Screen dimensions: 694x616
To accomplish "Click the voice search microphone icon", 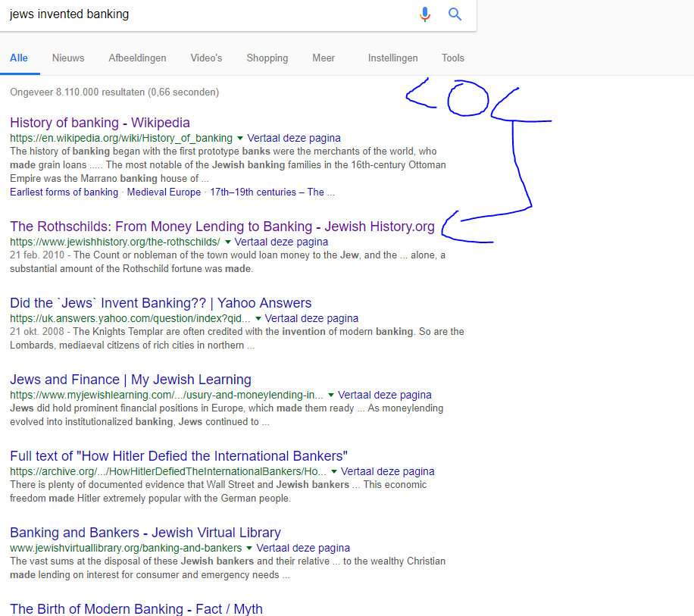I will tap(425, 14).
